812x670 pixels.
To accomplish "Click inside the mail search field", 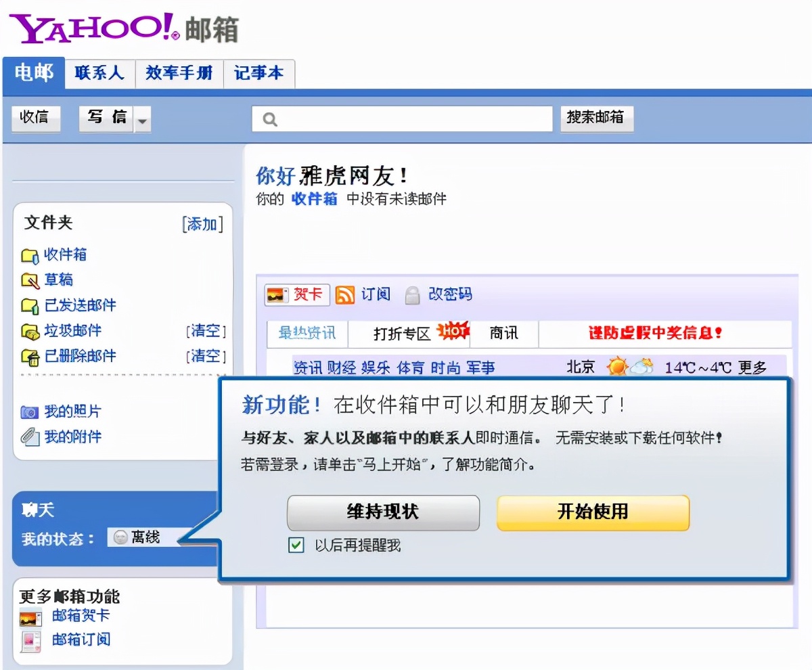I will coord(402,118).
